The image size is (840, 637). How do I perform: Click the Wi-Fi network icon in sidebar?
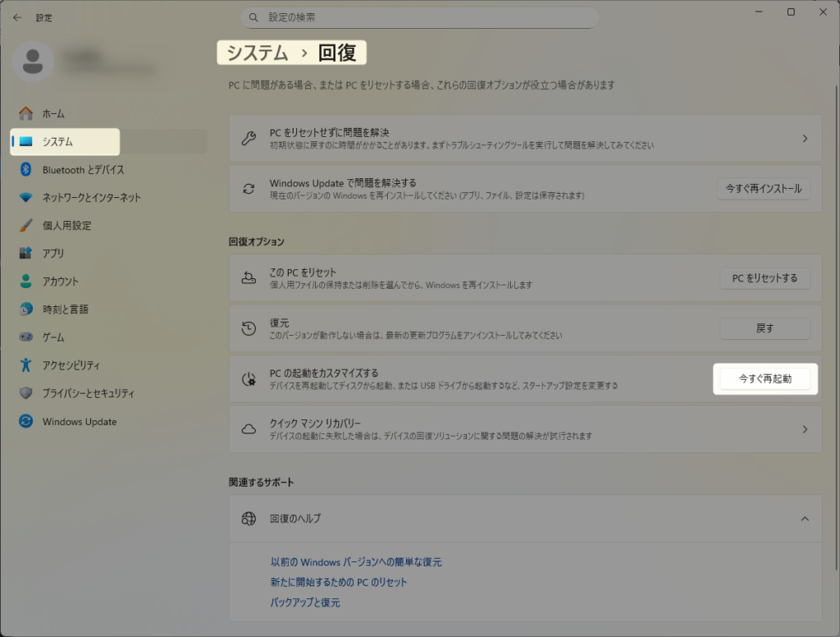coord(26,198)
